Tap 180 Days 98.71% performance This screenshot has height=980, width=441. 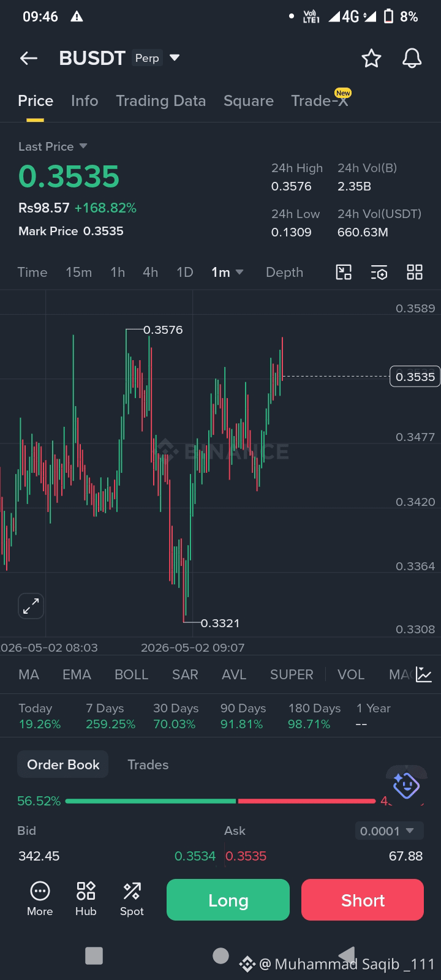pos(314,716)
